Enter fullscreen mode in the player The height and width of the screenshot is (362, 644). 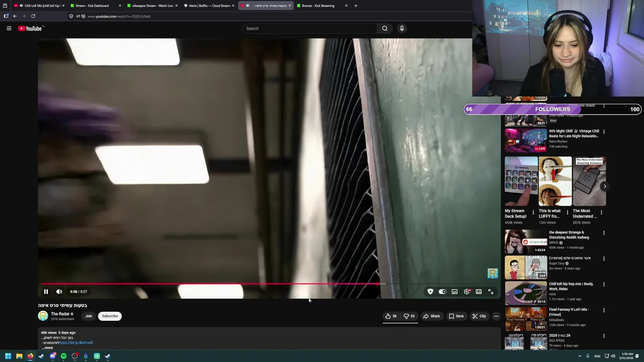[x=491, y=292]
